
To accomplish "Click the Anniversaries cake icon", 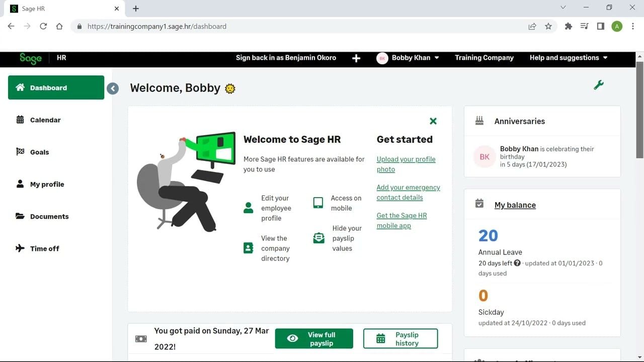I will point(479,121).
